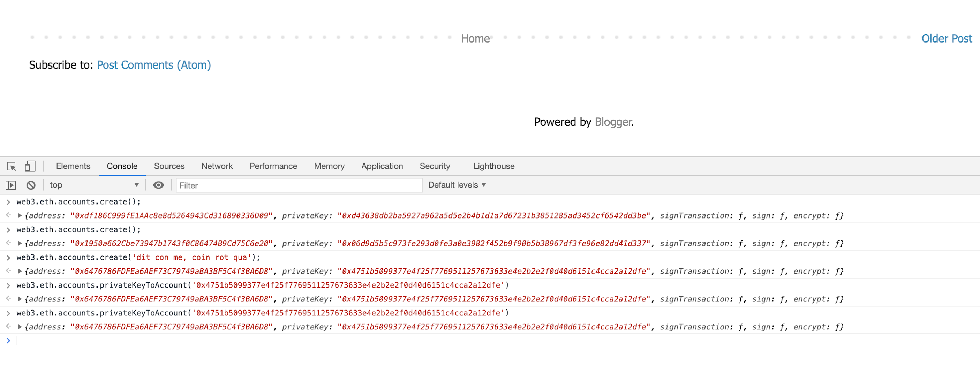Expand the last logged account object
The image size is (980, 390).
click(x=20, y=327)
